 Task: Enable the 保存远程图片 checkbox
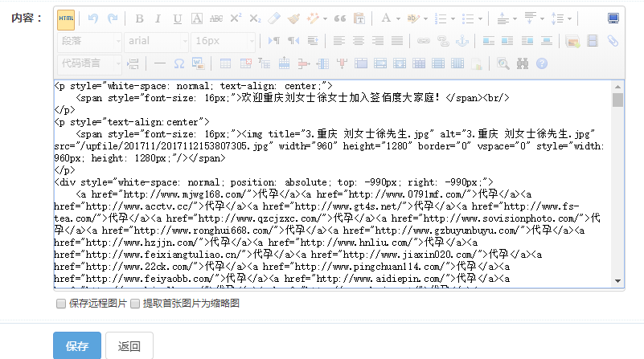[61, 304]
